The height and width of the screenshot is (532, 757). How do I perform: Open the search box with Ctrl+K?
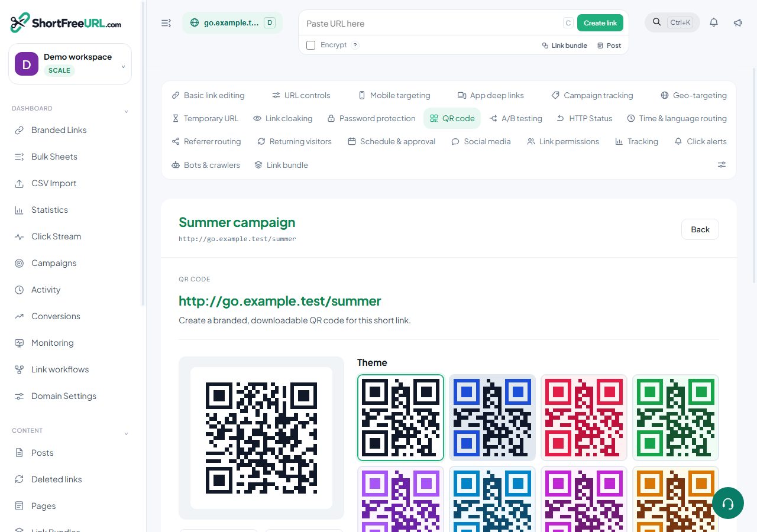click(x=672, y=22)
